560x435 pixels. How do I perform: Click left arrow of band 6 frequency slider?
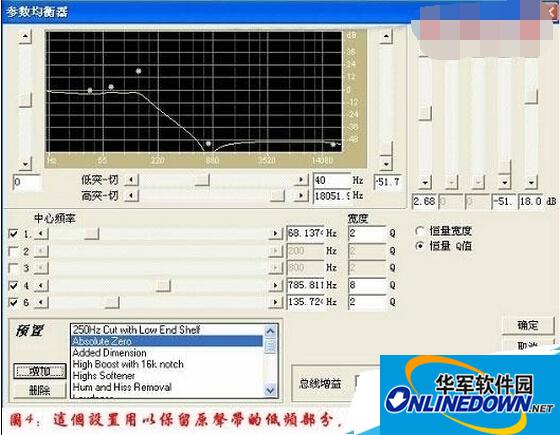coord(41,302)
